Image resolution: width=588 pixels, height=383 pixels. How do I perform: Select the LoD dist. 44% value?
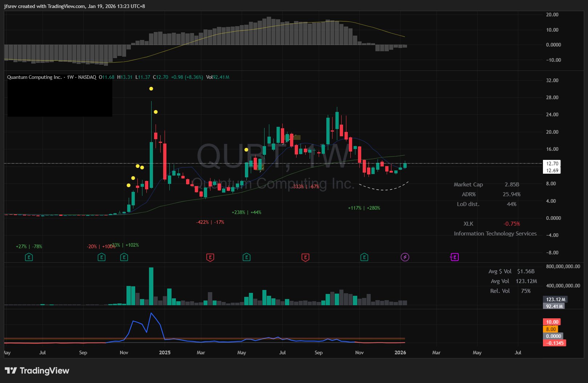click(x=511, y=204)
